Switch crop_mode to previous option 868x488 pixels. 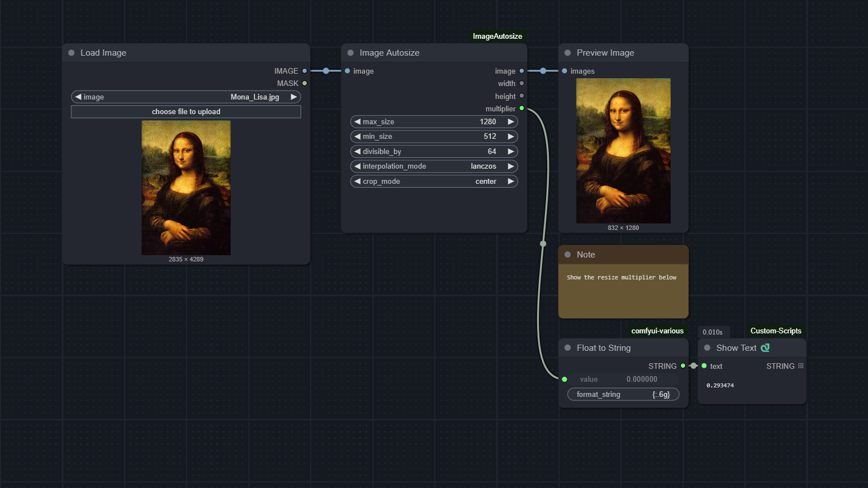click(357, 182)
